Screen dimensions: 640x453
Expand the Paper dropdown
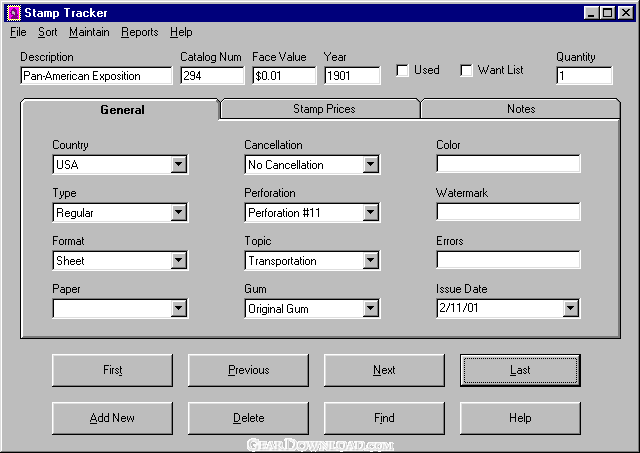point(178,309)
